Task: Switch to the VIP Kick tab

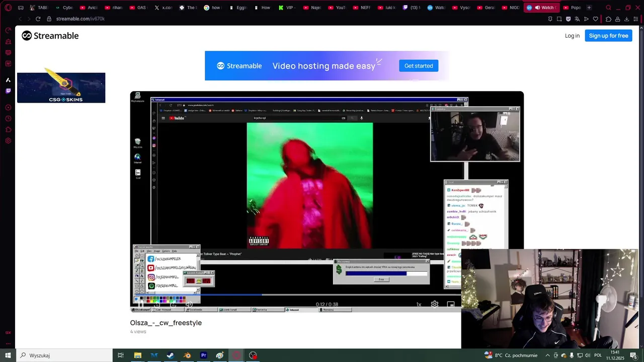Action: pos(287,8)
